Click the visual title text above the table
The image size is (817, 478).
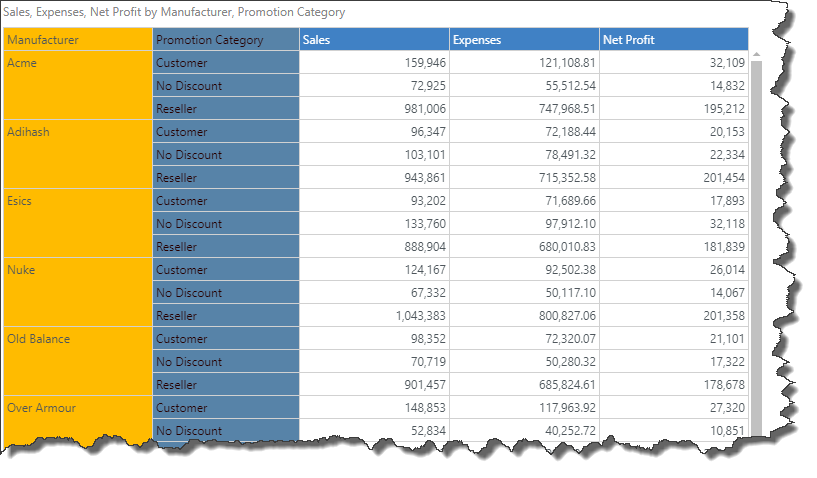[x=175, y=13]
